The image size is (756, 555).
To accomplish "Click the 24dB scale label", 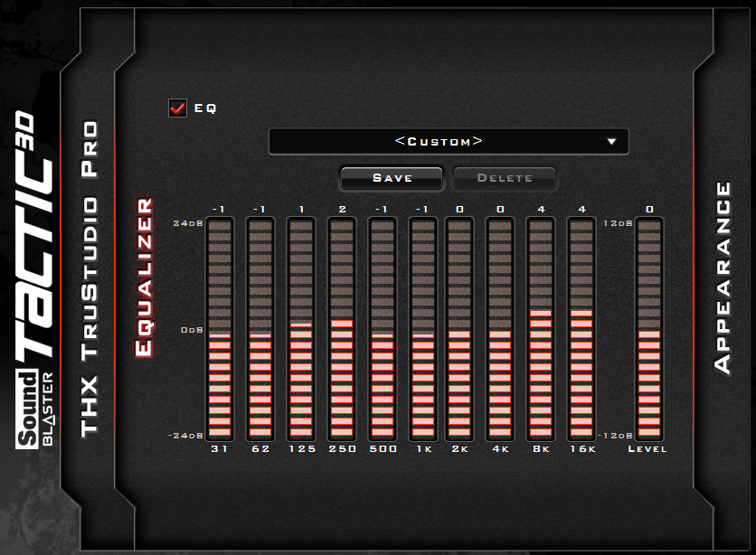I will point(188,223).
